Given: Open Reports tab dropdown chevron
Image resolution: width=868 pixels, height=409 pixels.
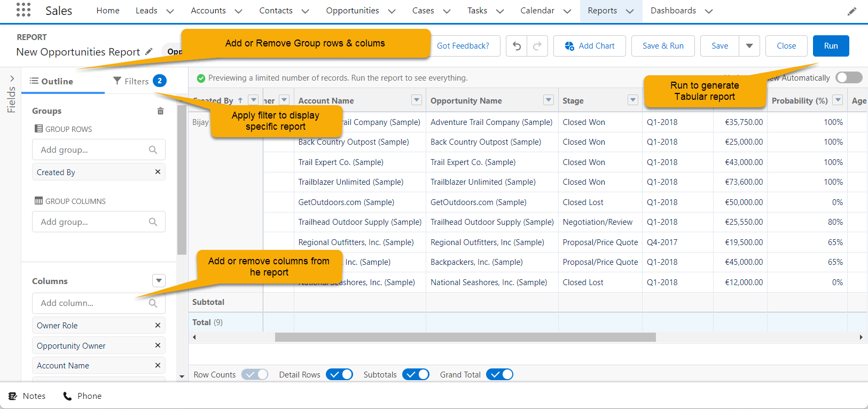Looking at the screenshot, I should pyautogui.click(x=630, y=11).
